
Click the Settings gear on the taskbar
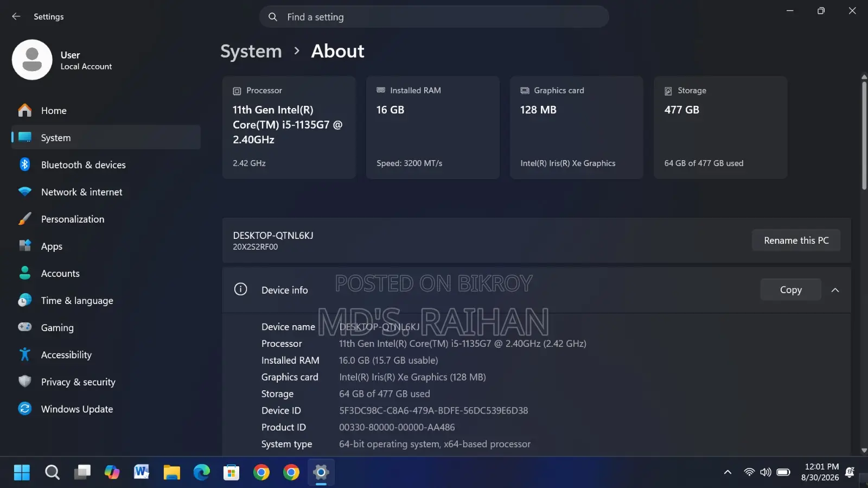click(x=321, y=472)
